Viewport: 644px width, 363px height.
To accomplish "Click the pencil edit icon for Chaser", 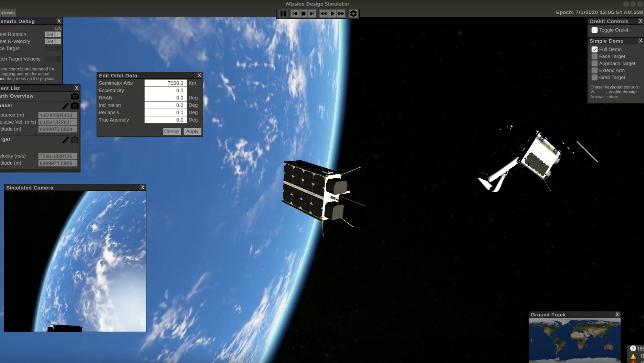I will pyautogui.click(x=66, y=106).
